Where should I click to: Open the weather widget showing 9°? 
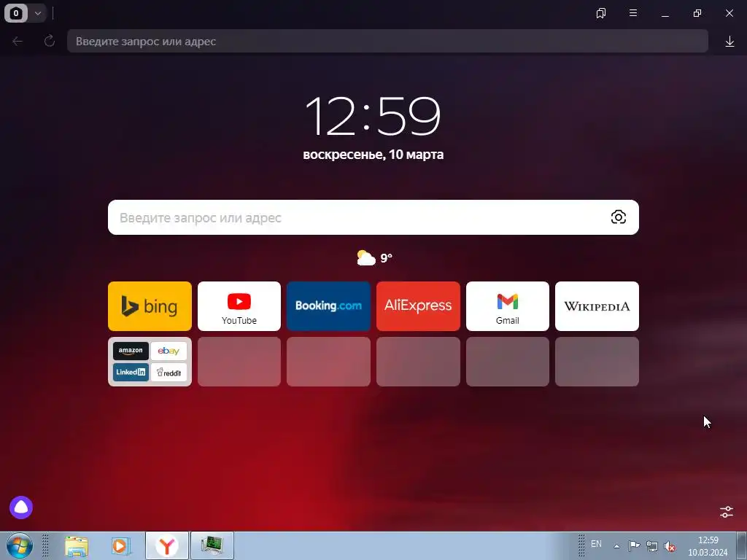point(374,257)
